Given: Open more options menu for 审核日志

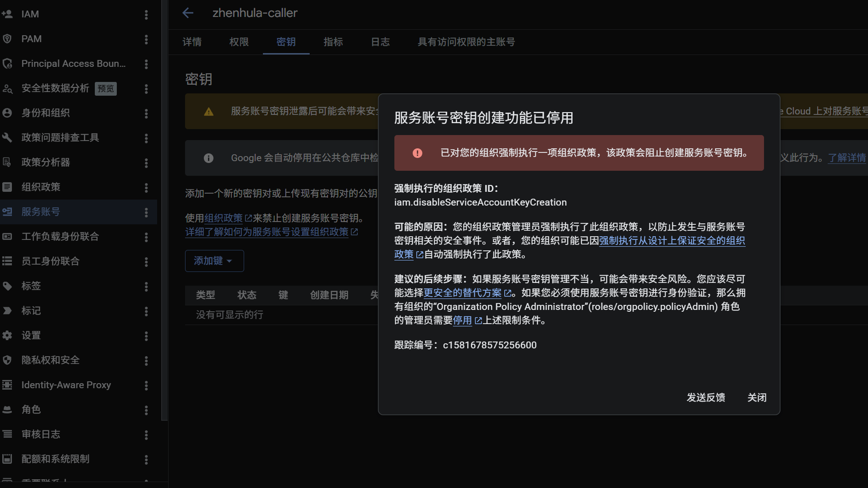Looking at the screenshot, I should (x=146, y=435).
